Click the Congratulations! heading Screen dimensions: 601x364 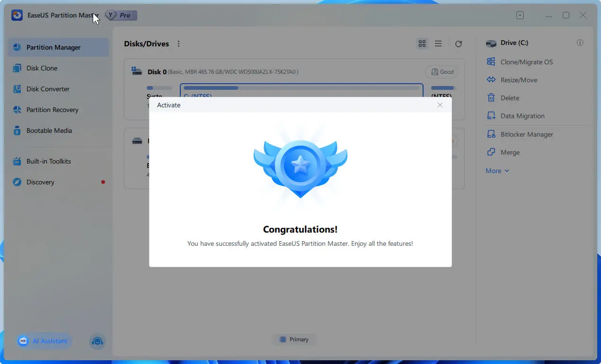click(x=300, y=230)
